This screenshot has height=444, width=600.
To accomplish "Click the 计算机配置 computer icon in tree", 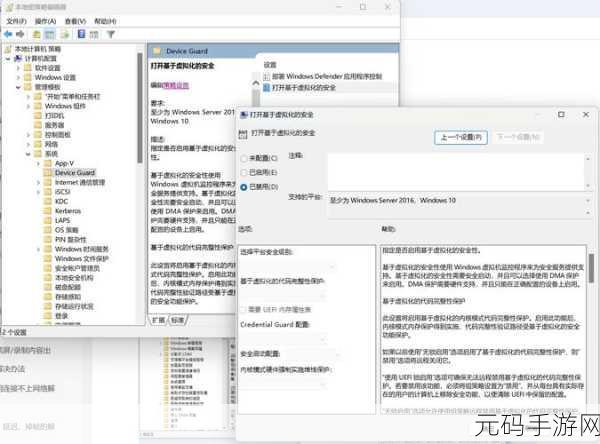I will click(x=18, y=58).
